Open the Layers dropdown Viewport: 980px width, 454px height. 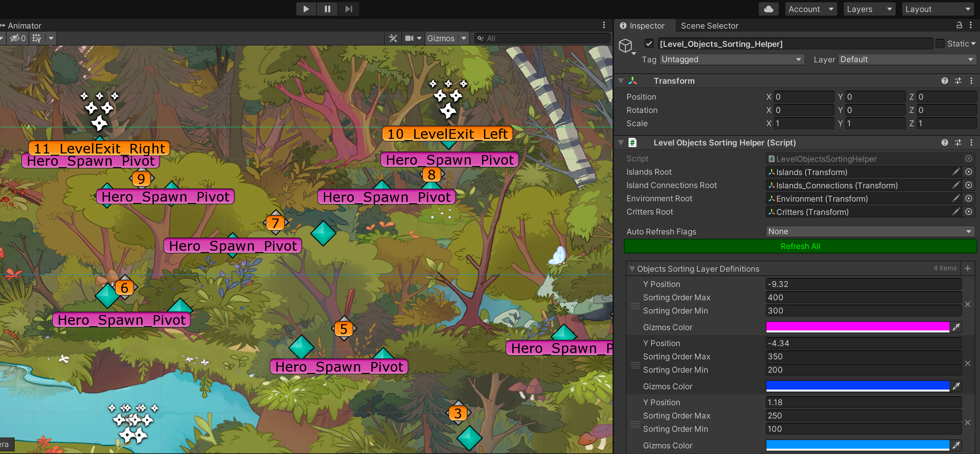pyautogui.click(x=869, y=9)
